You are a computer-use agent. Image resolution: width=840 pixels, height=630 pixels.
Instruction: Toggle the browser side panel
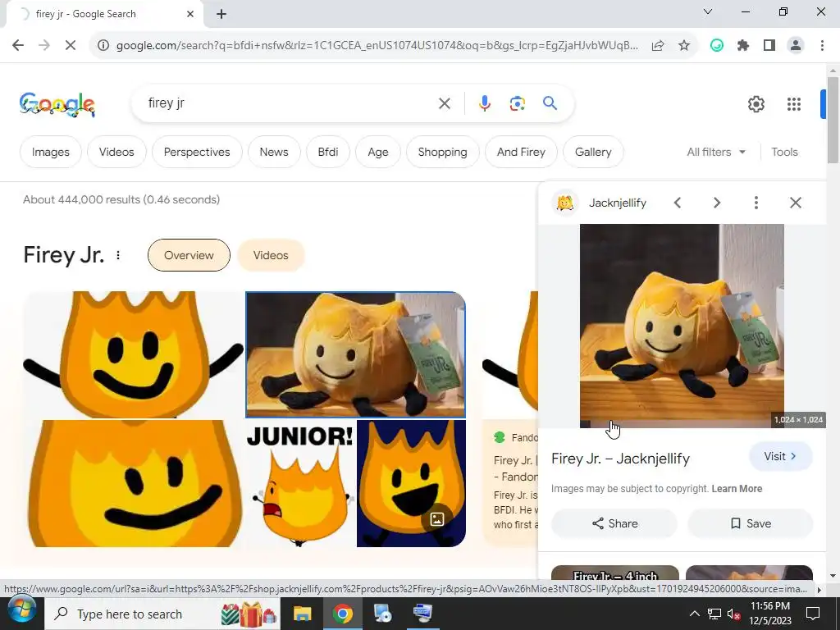tap(769, 46)
